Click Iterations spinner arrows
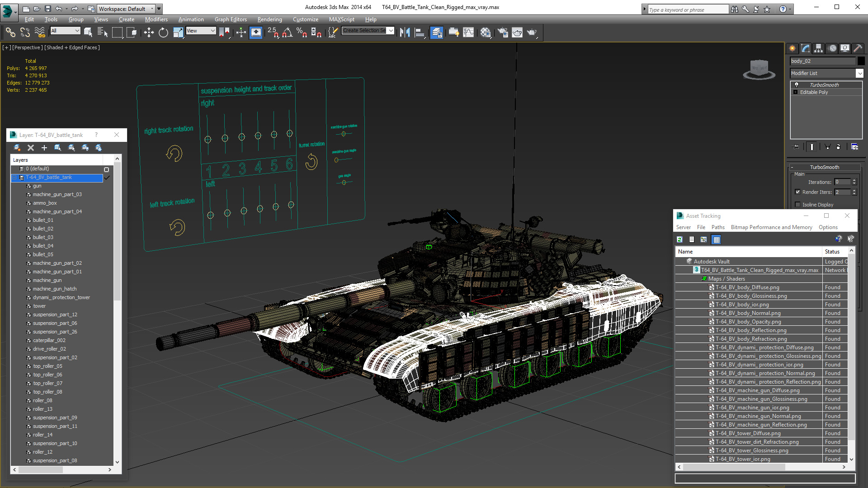The height and width of the screenshot is (488, 868). pos(854,182)
